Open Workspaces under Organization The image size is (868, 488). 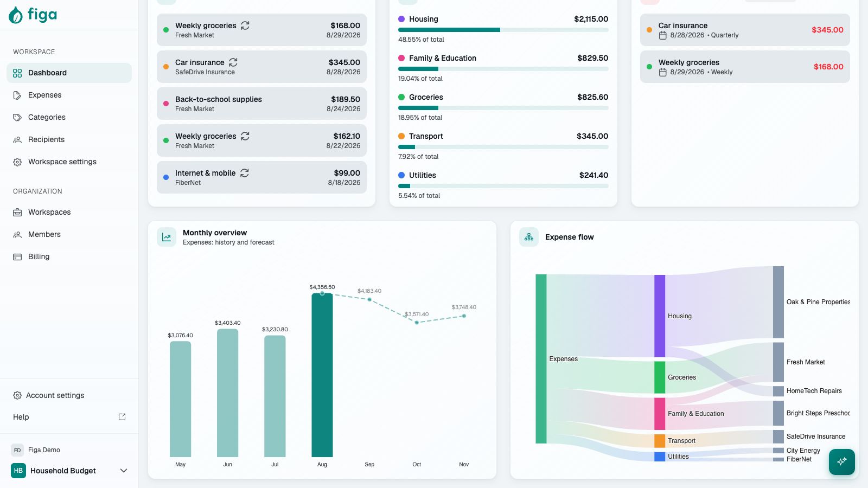click(x=69, y=212)
